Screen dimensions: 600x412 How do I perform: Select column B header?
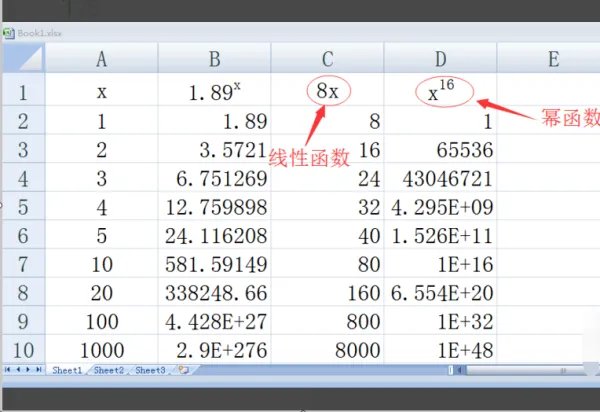(214, 58)
